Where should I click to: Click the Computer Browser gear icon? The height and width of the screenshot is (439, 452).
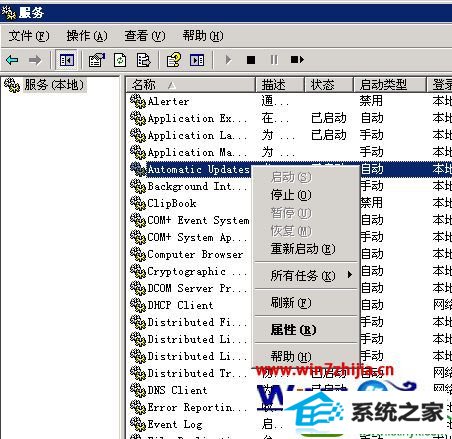pyautogui.click(x=138, y=254)
